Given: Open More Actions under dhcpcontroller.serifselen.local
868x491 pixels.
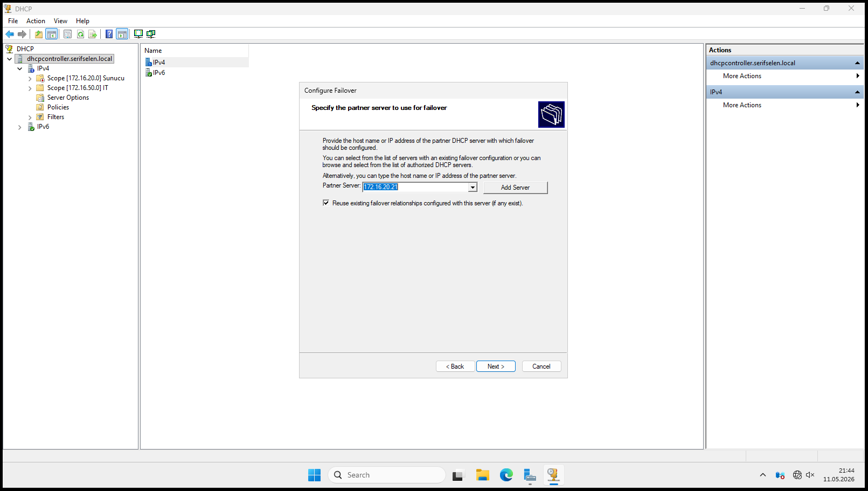Looking at the screenshot, I should [x=742, y=76].
